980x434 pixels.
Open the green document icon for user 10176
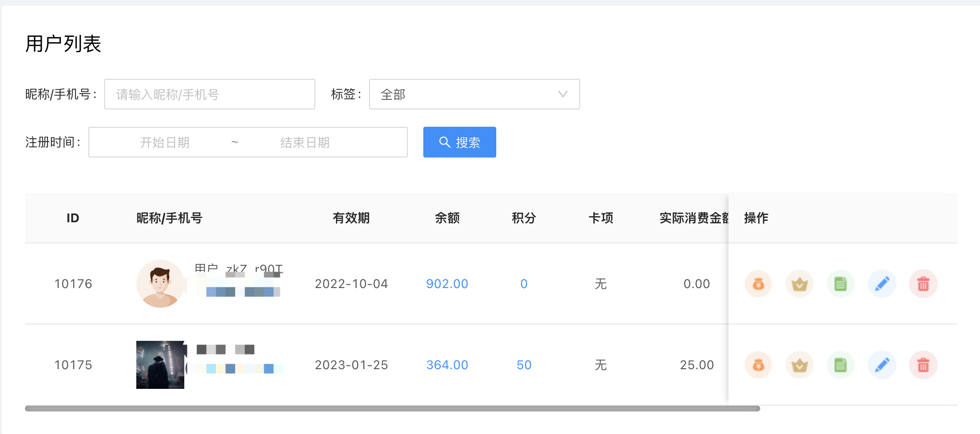[840, 284]
